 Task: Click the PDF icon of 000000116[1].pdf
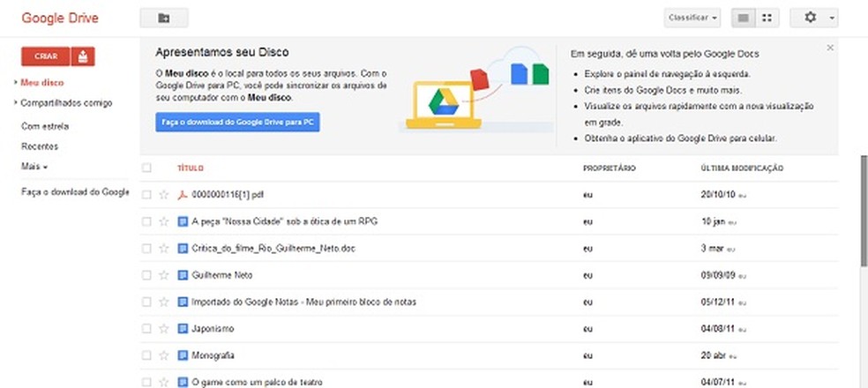[182, 195]
